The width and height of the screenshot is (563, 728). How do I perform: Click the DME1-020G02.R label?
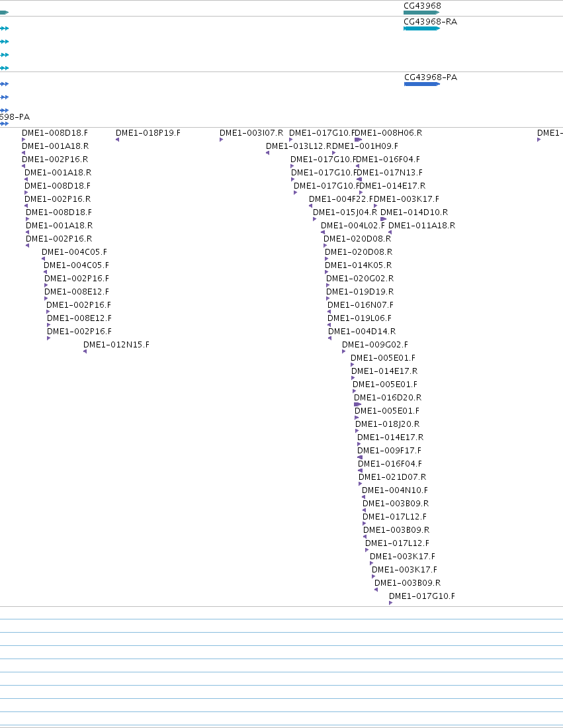360,279
